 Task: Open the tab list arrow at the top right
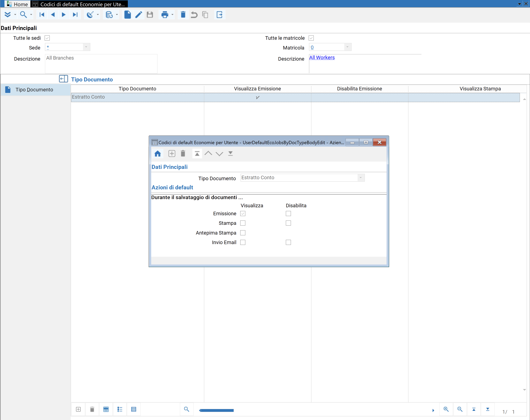click(x=519, y=4)
